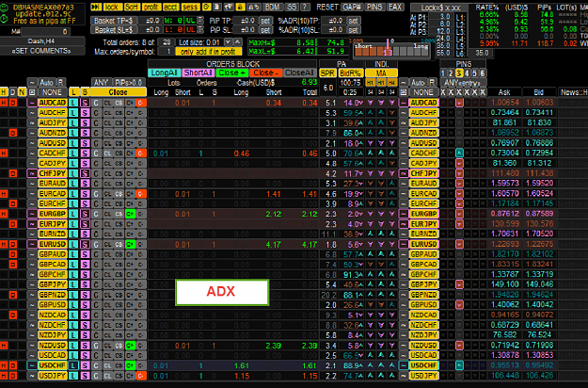
Task: Click set button next to PiP TP
Action: [x=265, y=21]
